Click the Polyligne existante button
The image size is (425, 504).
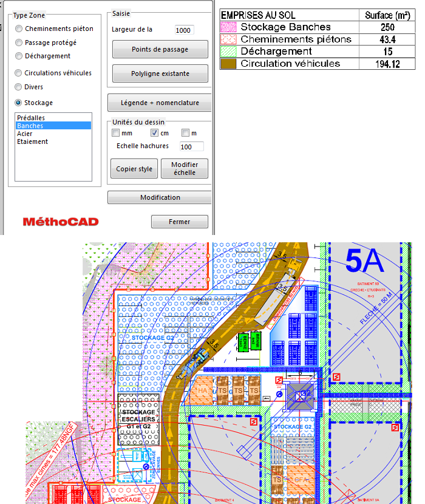pyautogui.click(x=160, y=73)
